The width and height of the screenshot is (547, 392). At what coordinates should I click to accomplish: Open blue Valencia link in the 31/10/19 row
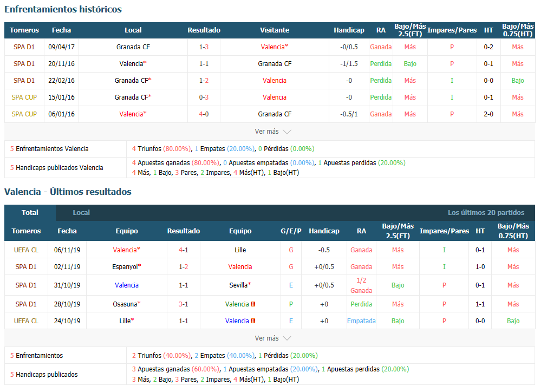pos(127,285)
